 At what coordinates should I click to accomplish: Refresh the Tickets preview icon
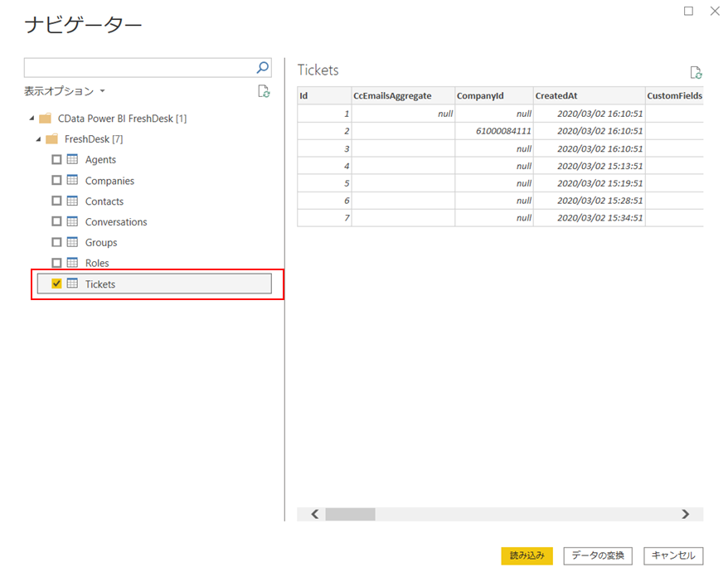click(x=696, y=73)
